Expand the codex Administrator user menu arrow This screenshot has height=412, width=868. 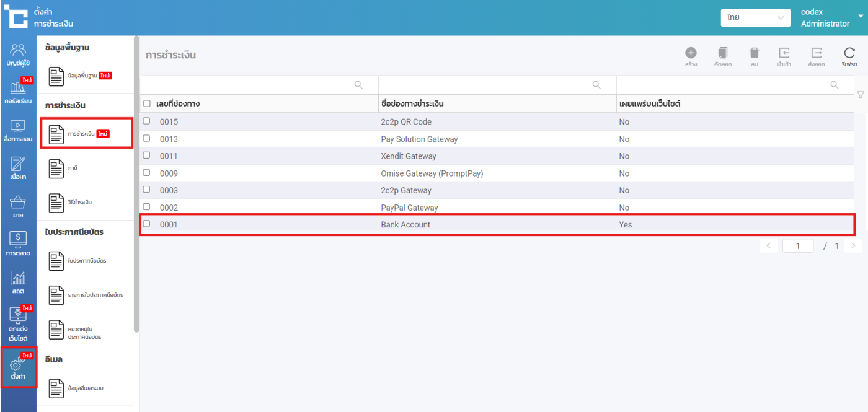861,17
